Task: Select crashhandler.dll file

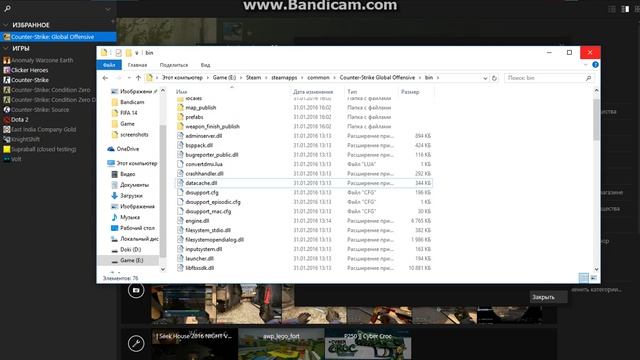Action: [204, 173]
